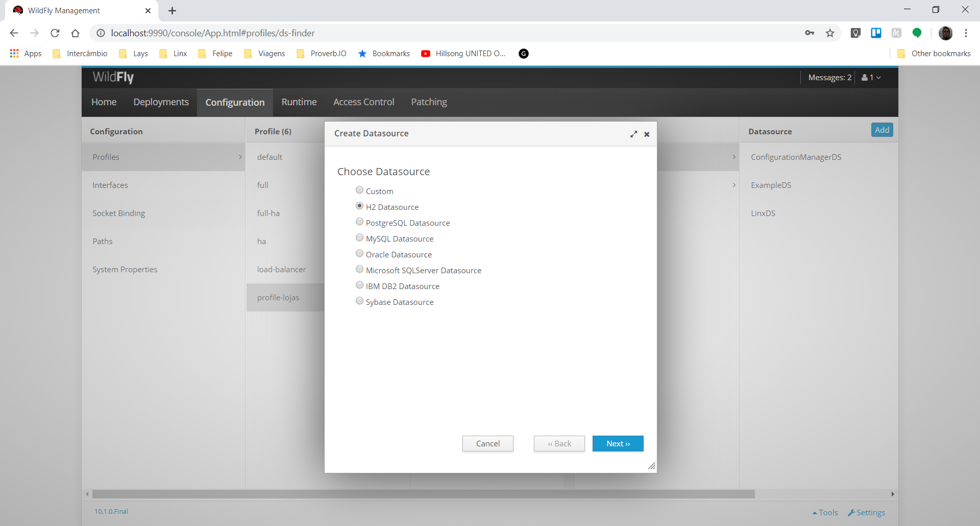The image size is (980, 526).
Task: Select Microsoft SQLServer Datasource
Action: tap(359, 269)
